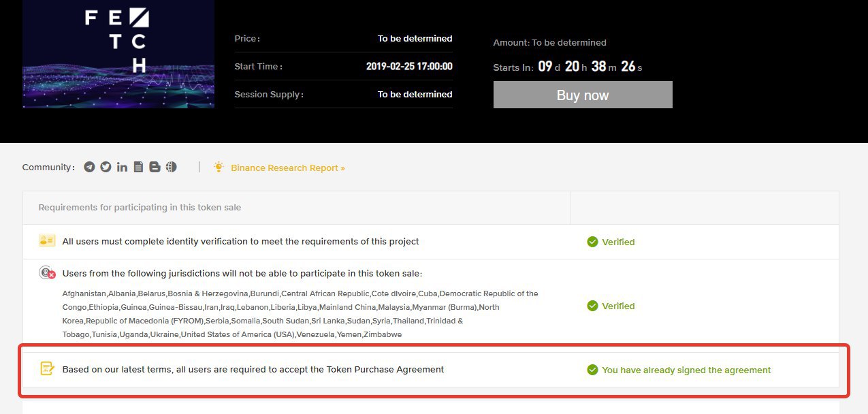Click the green check beside signed agreement
The image size is (868, 414).
[x=592, y=370]
